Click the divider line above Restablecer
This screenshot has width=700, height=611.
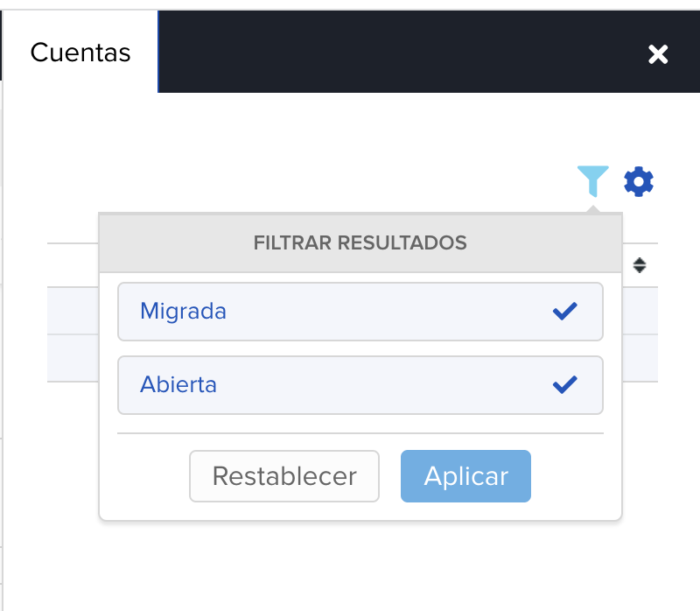pos(360,432)
